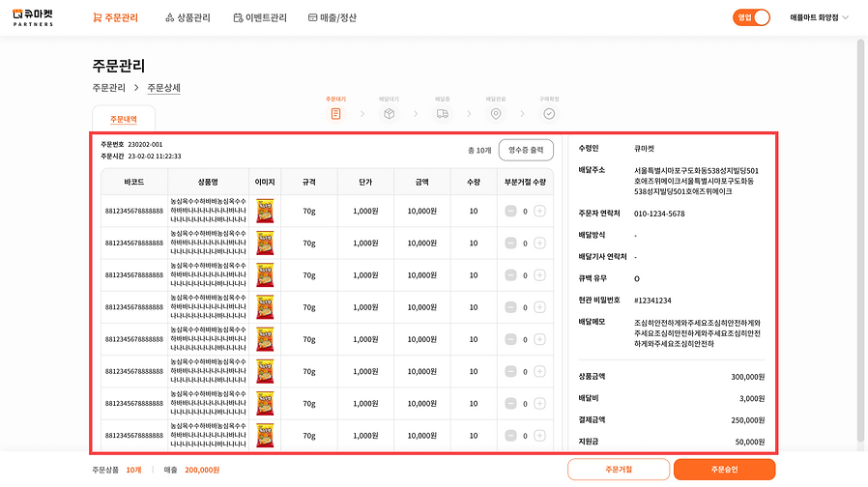Viewport: 868px width, 487px height.
Task: Increase partial reject quantity in the first row
Action: pyautogui.click(x=539, y=211)
